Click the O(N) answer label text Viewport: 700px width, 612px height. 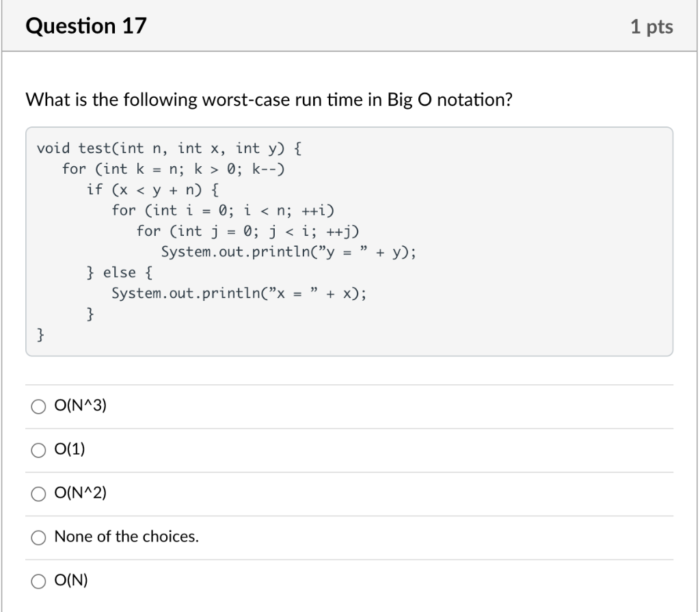71,580
